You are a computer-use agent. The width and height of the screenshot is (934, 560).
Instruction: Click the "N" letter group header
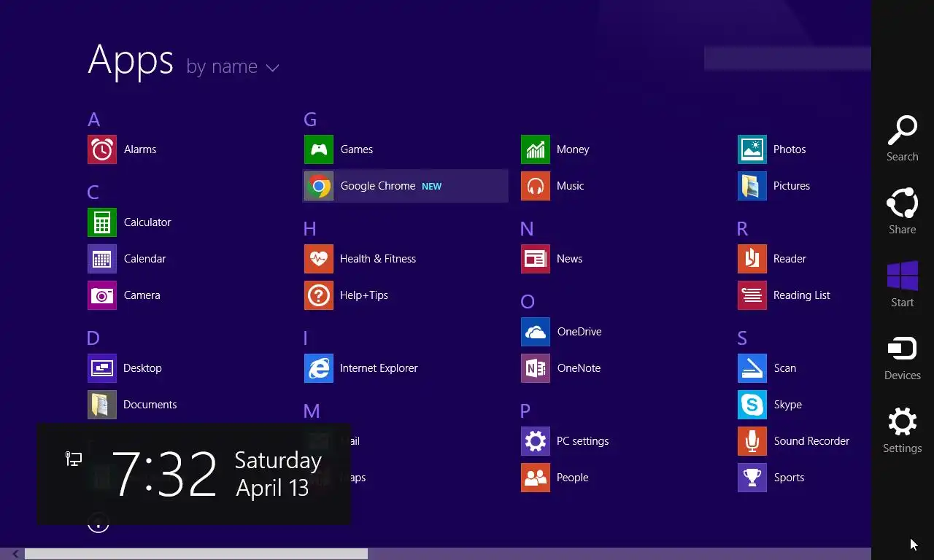(527, 229)
